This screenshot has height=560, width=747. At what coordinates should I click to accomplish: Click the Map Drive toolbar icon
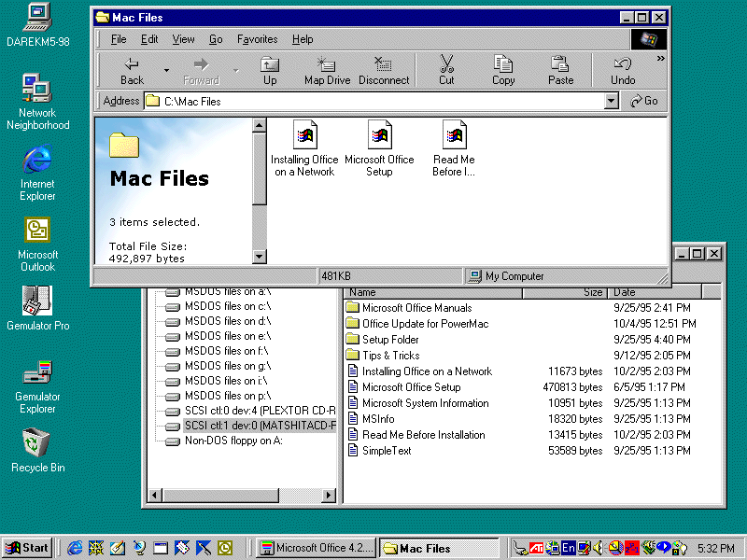[328, 71]
